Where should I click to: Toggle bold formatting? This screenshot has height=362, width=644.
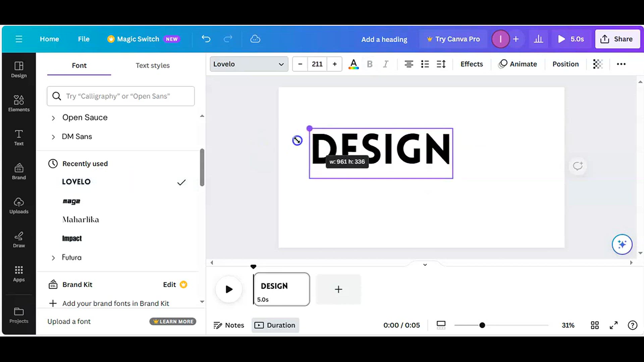pyautogui.click(x=370, y=64)
